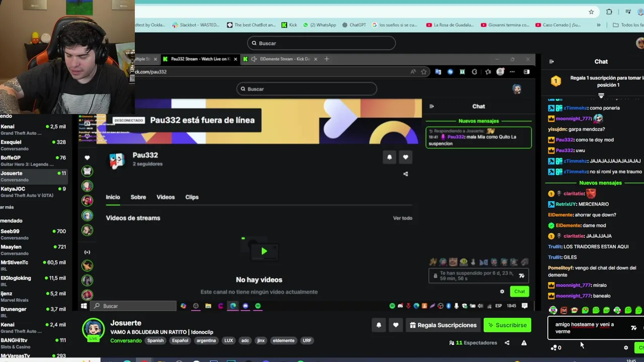Click Josuerte streamer avatar
Image resolution: width=644 pixels, height=362 pixels.
click(x=94, y=329)
